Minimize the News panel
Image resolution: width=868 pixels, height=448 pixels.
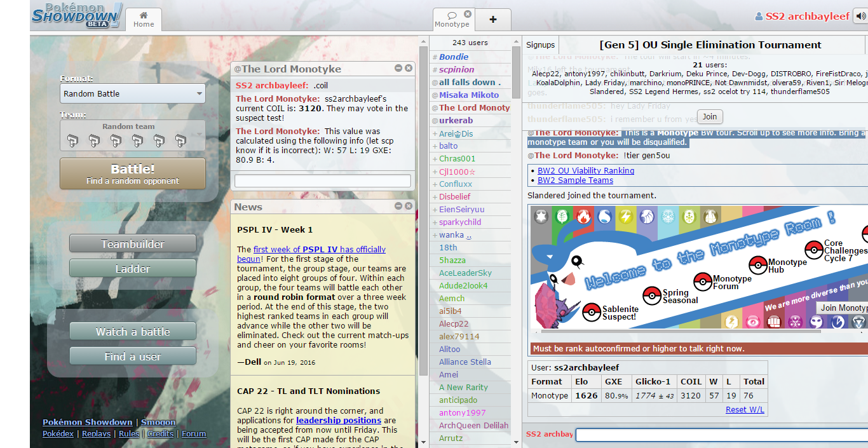coord(398,206)
